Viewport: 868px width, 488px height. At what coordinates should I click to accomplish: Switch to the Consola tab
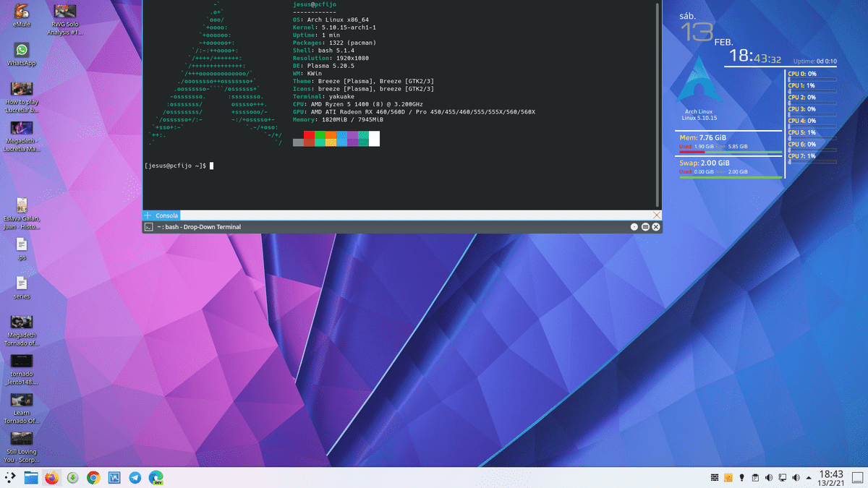pos(166,215)
